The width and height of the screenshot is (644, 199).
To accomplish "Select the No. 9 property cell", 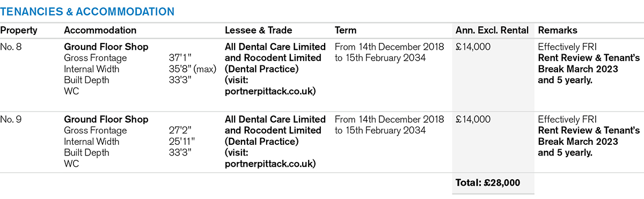I will [x=11, y=119].
